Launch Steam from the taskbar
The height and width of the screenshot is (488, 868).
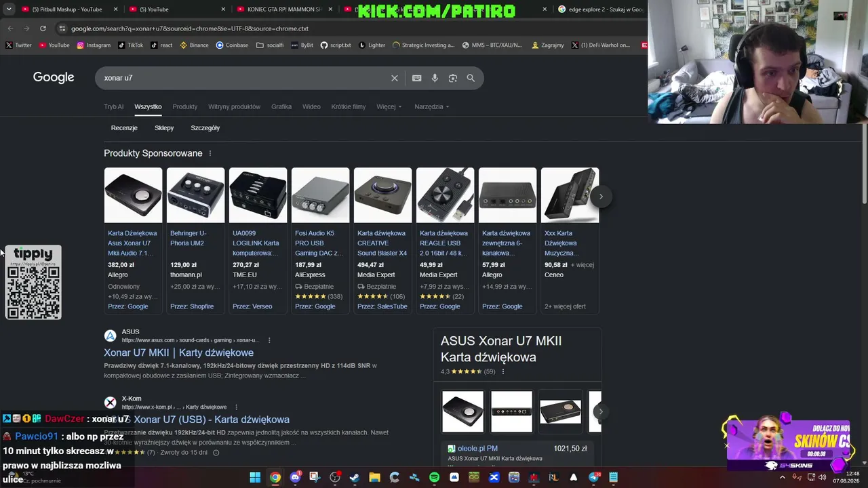(355, 477)
